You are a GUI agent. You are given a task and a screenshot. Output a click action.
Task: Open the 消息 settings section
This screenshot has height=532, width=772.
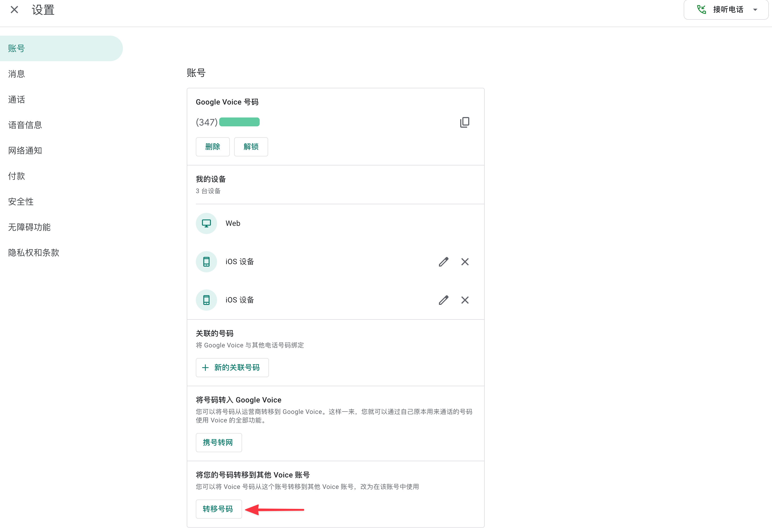click(17, 74)
